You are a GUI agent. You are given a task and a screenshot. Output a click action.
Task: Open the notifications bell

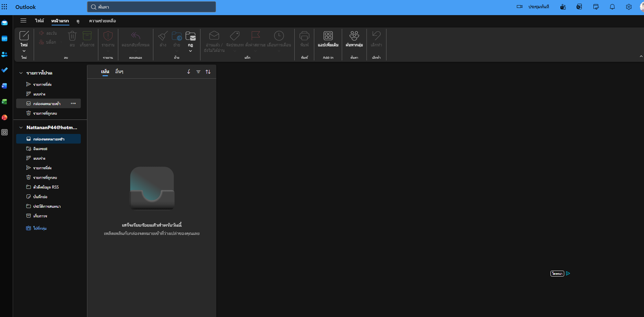612,7
